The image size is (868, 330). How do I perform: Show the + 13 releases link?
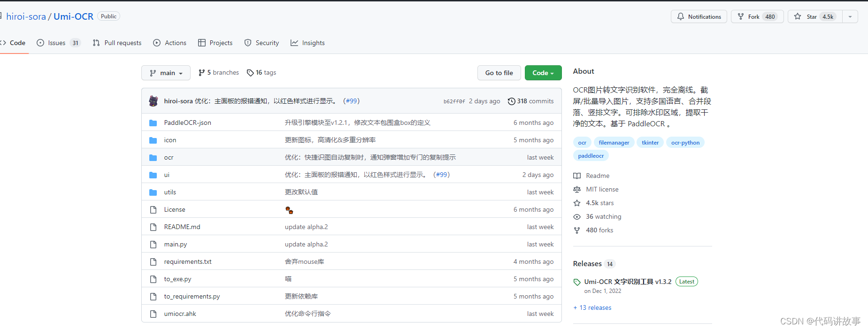pyautogui.click(x=592, y=307)
